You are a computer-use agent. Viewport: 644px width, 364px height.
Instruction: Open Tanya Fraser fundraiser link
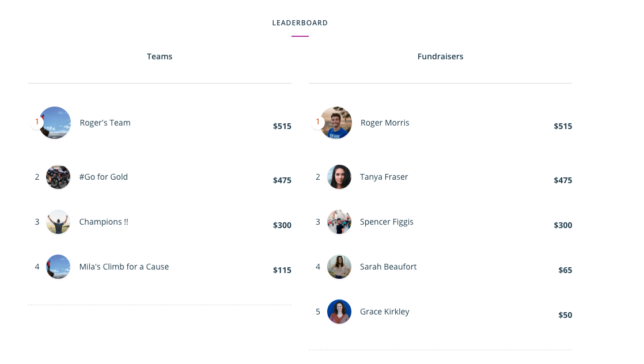click(x=384, y=177)
